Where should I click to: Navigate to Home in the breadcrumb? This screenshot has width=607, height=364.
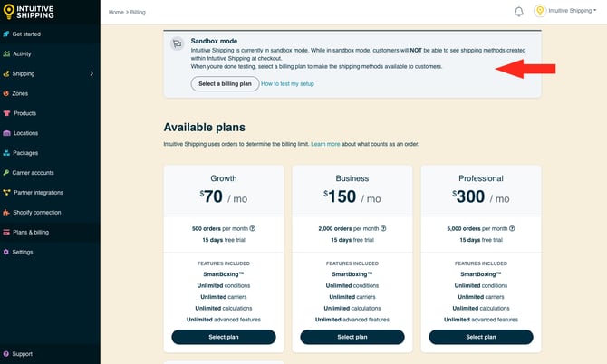tap(116, 12)
